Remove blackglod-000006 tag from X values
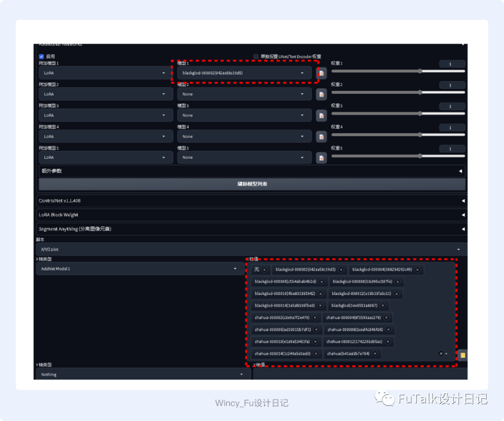 322,281
